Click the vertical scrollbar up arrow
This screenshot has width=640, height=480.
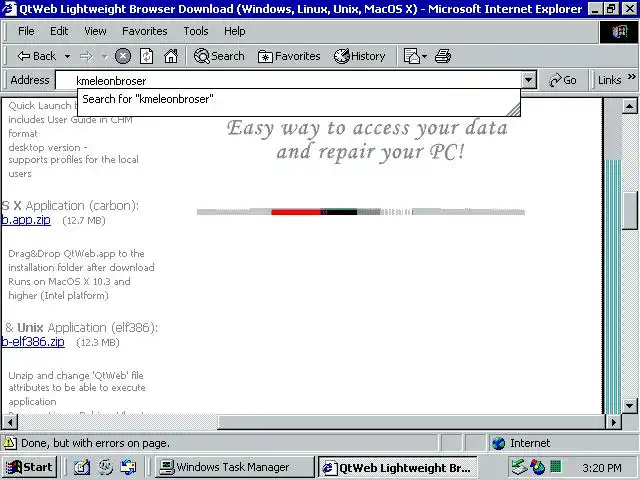coord(629,107)
